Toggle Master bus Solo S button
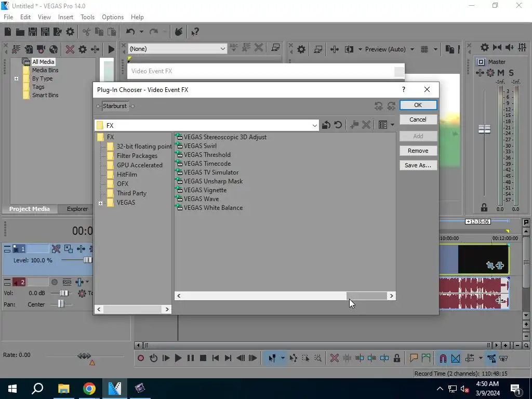 tap(511, 73)
